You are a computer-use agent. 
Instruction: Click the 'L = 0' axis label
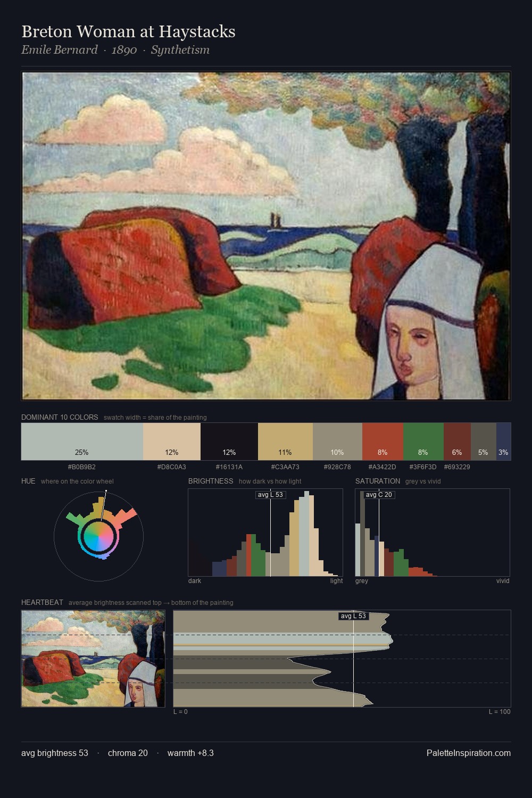click(180, 712)
